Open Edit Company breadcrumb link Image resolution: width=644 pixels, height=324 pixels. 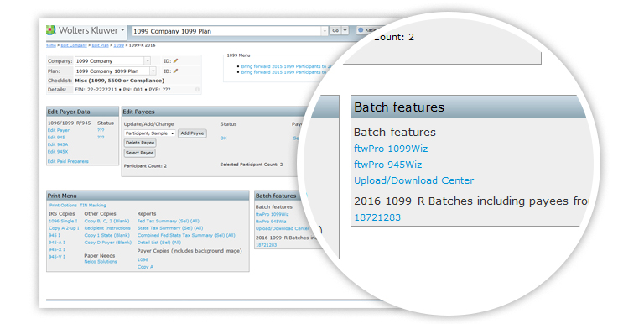pyautogui.click(x=74, y=45)
